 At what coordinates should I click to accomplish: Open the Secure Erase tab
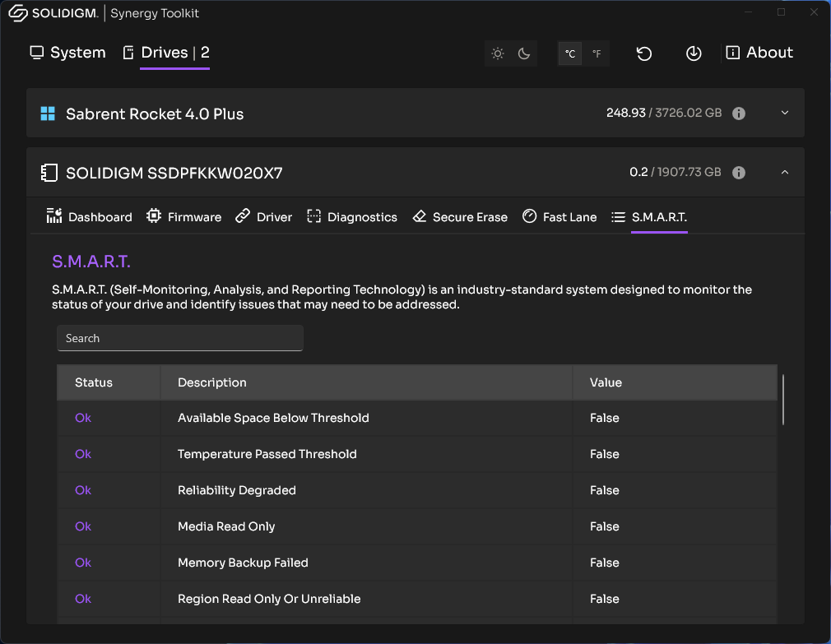coord(460,217)
